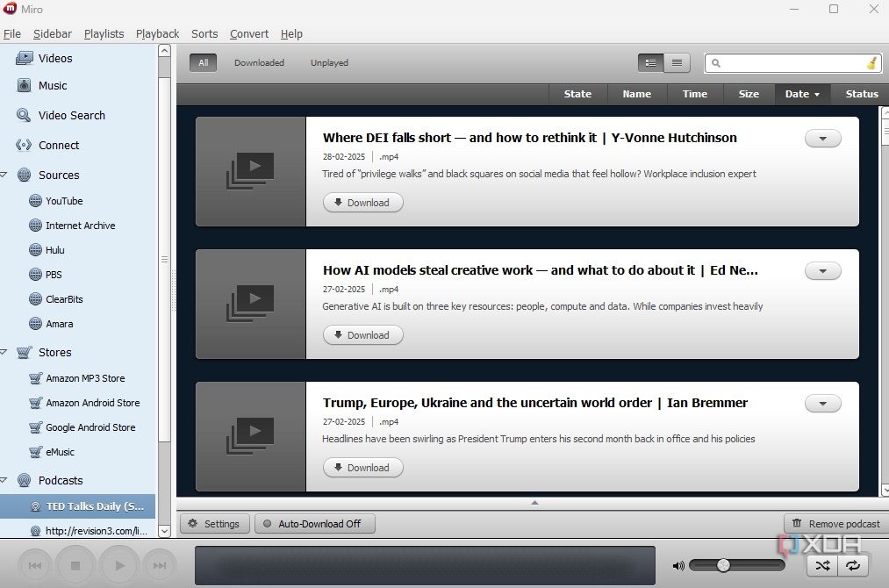
Task: Filter episodes by Unplayed
Action: (x=329, y=62)
